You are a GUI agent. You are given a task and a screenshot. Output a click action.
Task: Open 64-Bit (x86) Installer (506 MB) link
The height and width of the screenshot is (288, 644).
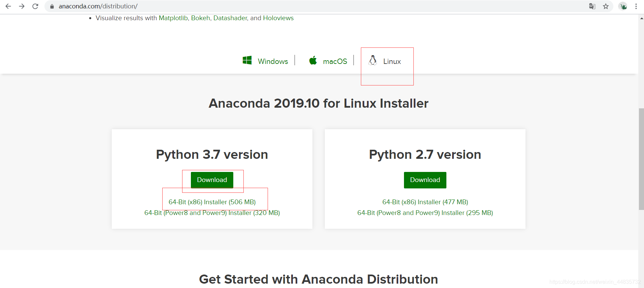(x=212, y=202)
